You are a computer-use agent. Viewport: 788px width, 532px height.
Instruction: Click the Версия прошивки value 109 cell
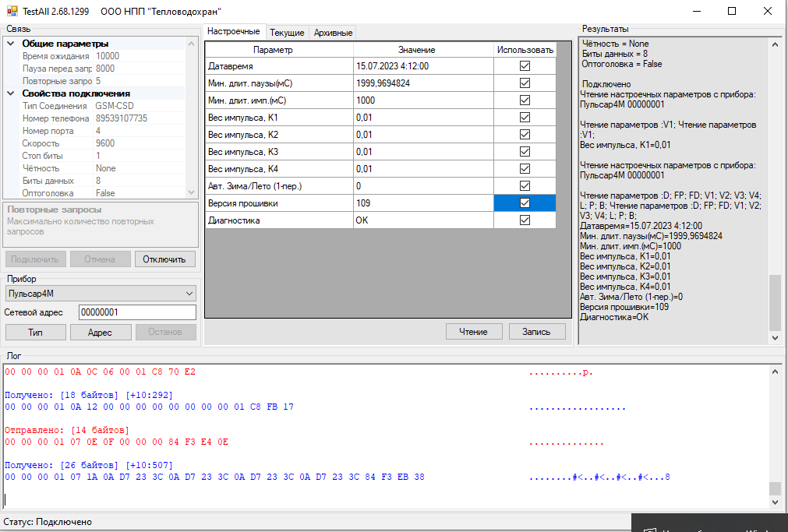tap(423, 203)
